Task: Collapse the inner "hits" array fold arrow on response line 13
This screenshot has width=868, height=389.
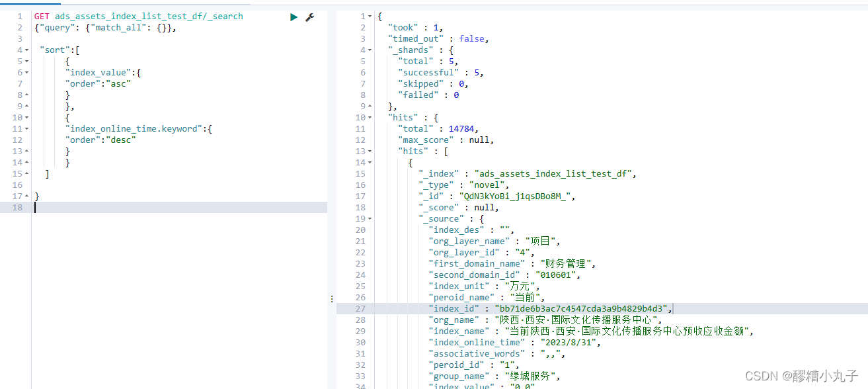Action: pos(370,151)
